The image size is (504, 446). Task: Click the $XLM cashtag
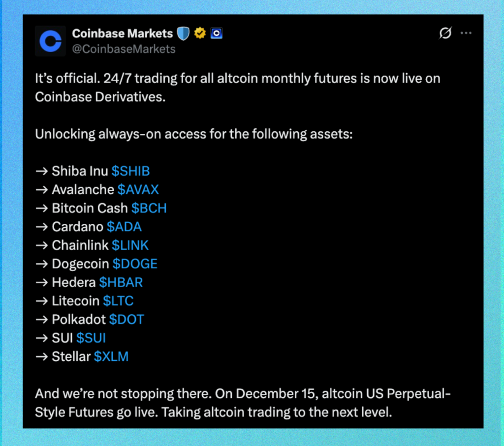111,357
